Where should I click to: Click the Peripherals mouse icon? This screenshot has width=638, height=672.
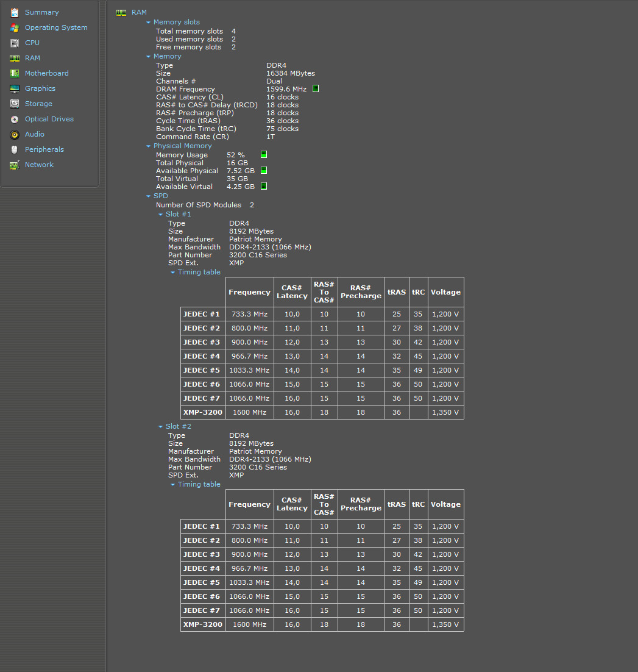coord(14,149)
